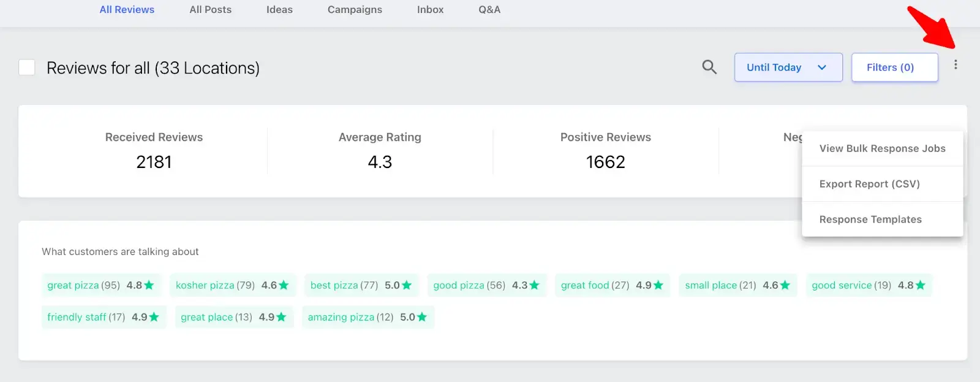Filter by kosher pizza keyword tag
Viewport: 980px width, 382px height.
click(233, 285)
